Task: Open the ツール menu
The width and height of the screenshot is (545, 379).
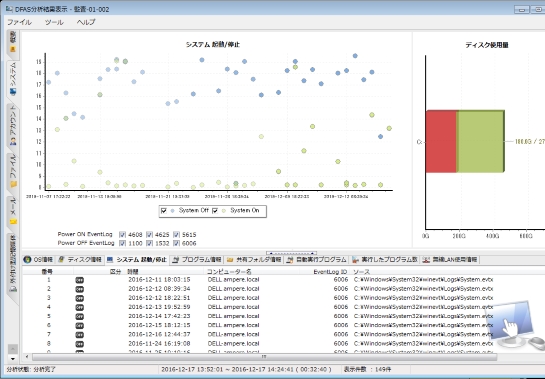Action: (x=54, y=22)
